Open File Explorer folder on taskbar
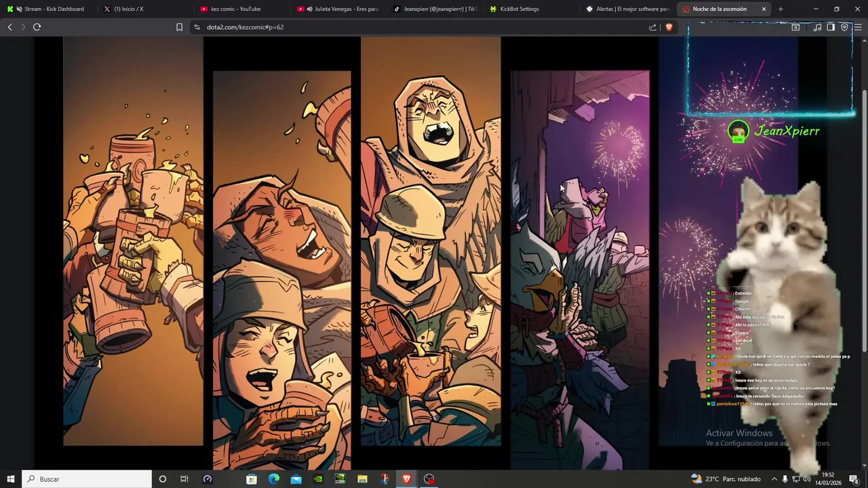 [x=362, y=479]
